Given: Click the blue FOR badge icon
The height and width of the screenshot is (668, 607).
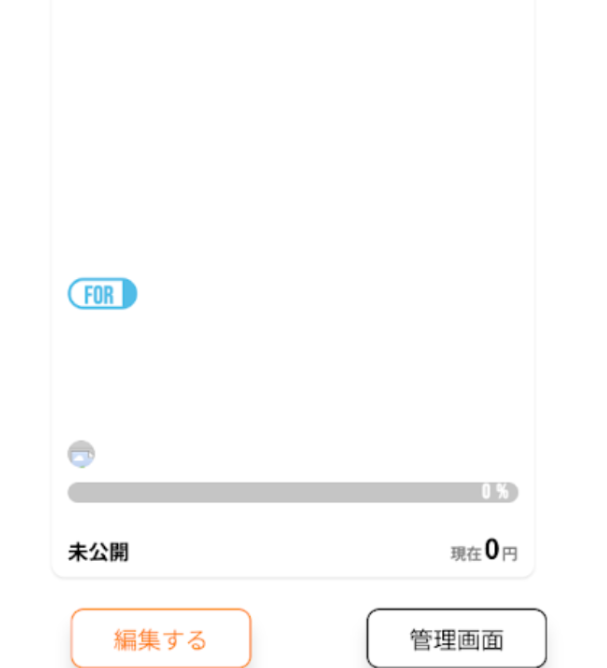Looking at the screenshot, I should (102, 294).
